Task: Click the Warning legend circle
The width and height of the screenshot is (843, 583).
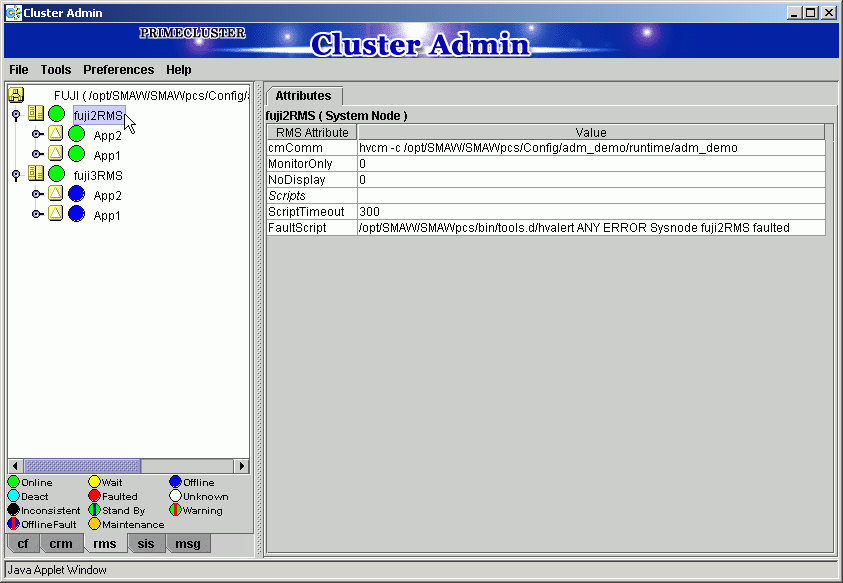Action: [x=175, y=510]
